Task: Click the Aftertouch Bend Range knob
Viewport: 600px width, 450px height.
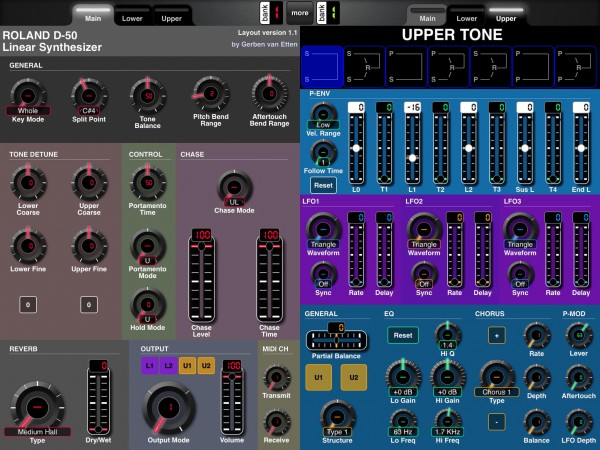Action: [x=270, y=94]
